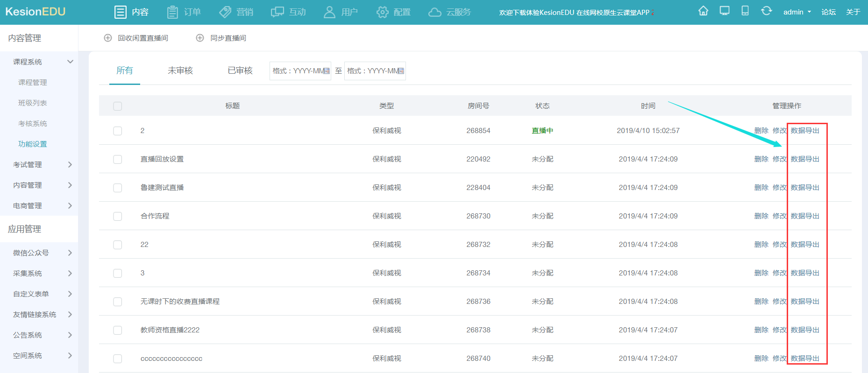Select the checkbox for 合作流程 row
This screenshot has height=373, width=868.
click(x=118, y=216)
